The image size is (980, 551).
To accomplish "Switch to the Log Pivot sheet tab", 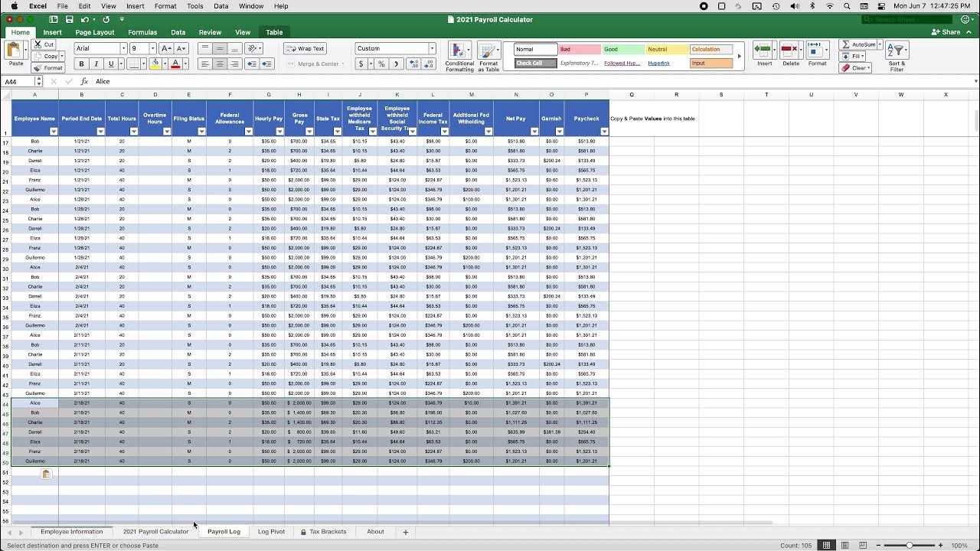I will [x=271, y=532].
